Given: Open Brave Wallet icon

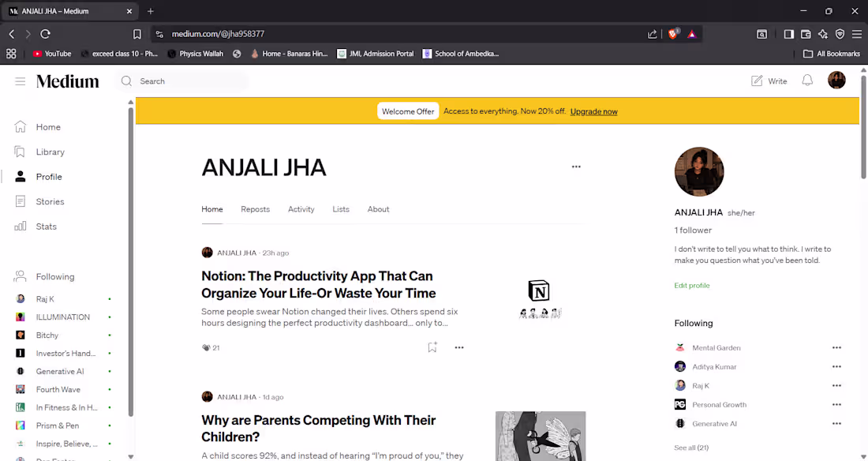Looking at the screenshot, I should tap(806, 34).
